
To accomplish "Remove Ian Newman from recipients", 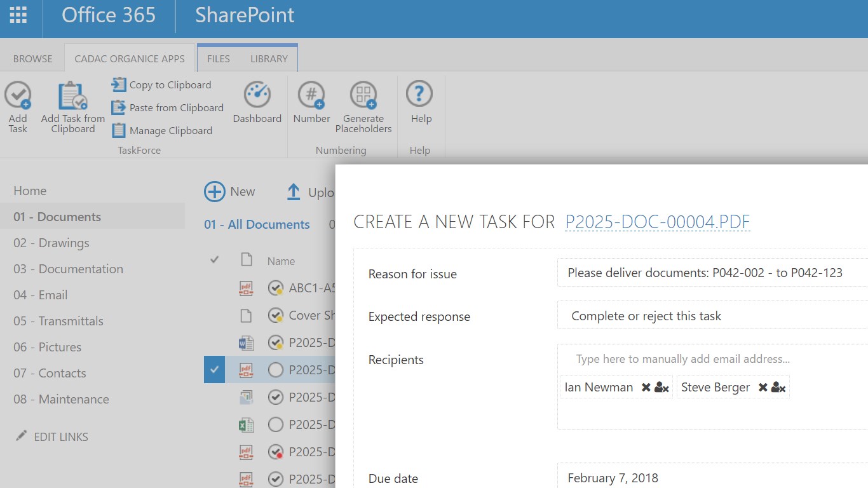I will pos(646,388).
